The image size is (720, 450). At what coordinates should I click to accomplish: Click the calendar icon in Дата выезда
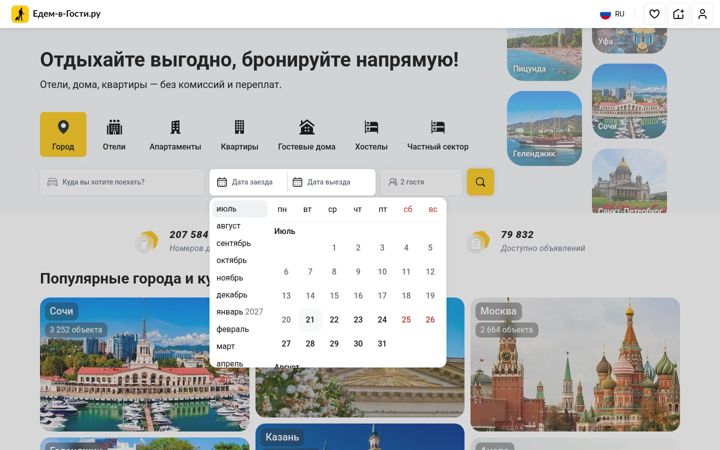pos(297,182)
